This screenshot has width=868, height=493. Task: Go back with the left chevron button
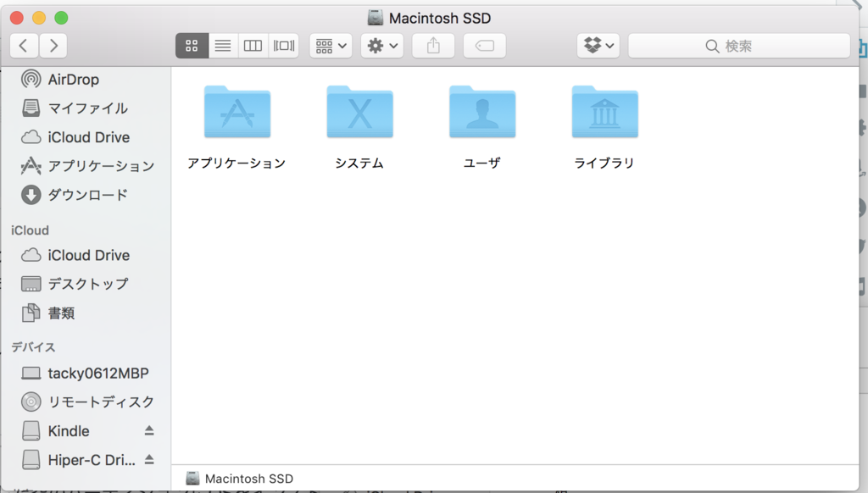[24, 46]
